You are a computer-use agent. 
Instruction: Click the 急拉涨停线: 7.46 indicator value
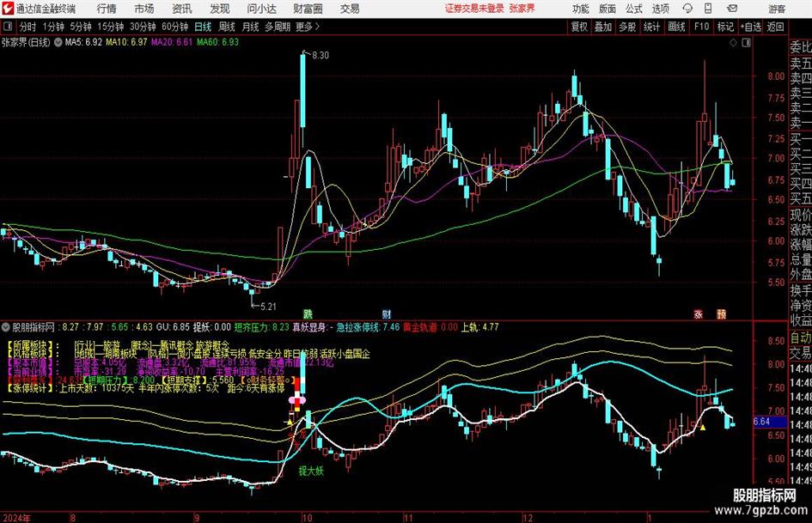(x=369, y=327)
